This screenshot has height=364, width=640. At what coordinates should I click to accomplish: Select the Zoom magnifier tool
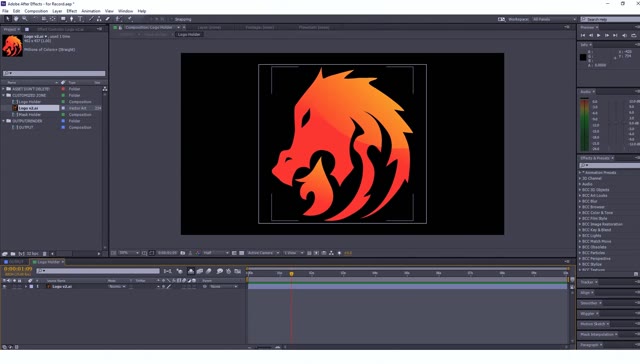24,19
